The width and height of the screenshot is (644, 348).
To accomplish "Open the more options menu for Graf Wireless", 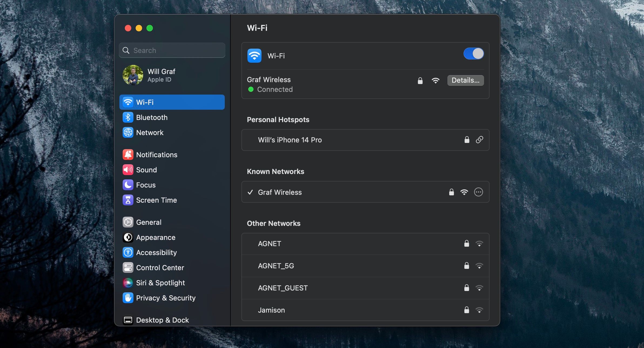I will pos(478,192).
